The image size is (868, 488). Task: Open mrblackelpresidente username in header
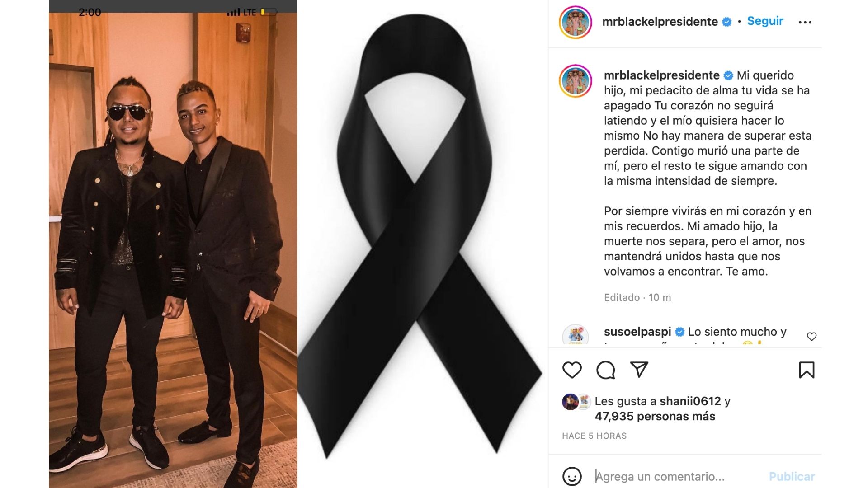point(660,22)
